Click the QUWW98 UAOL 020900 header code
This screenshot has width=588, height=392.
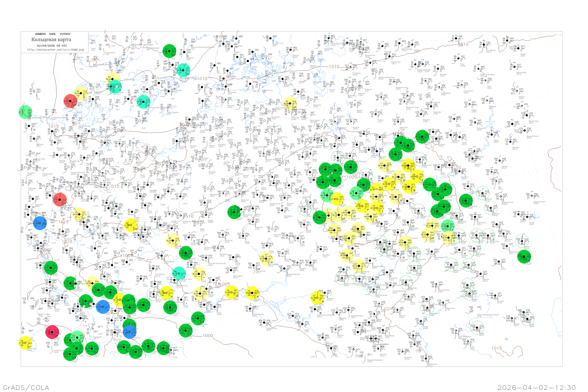coord(53,34)
